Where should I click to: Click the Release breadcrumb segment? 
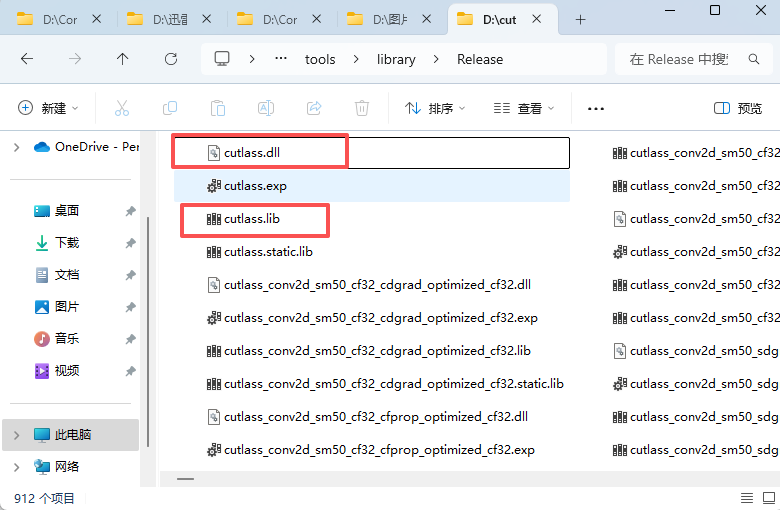tap(480, 59)
